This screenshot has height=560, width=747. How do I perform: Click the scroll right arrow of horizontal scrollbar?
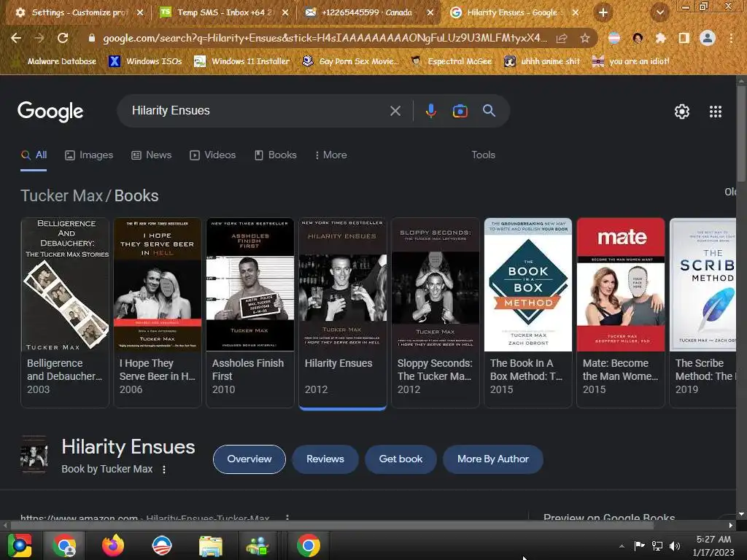click(x=731, y=525)
